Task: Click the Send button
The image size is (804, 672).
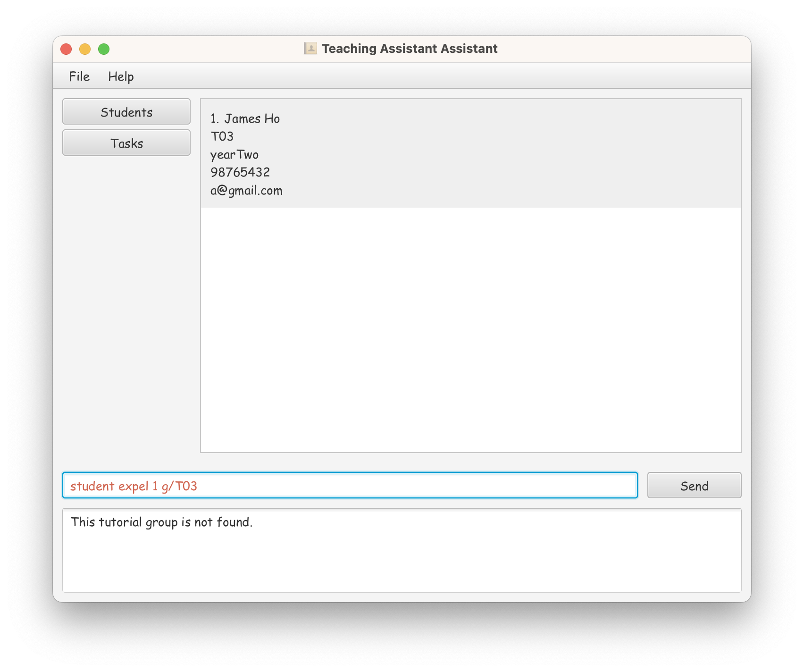Action: click(694, 486)
